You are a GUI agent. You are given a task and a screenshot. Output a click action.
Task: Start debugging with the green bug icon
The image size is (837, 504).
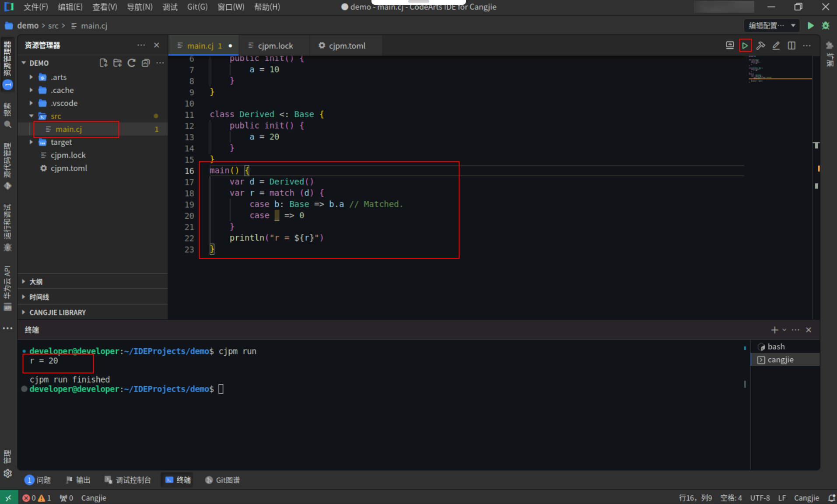[826, 26]
